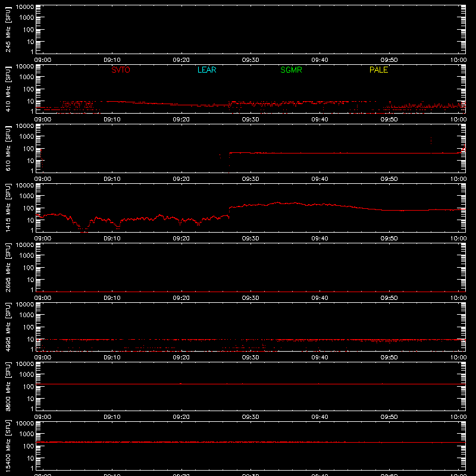Click 09:50 time label under 610 MHz plot
Viewport: 476px width, 476px height.
coord(389,179)
